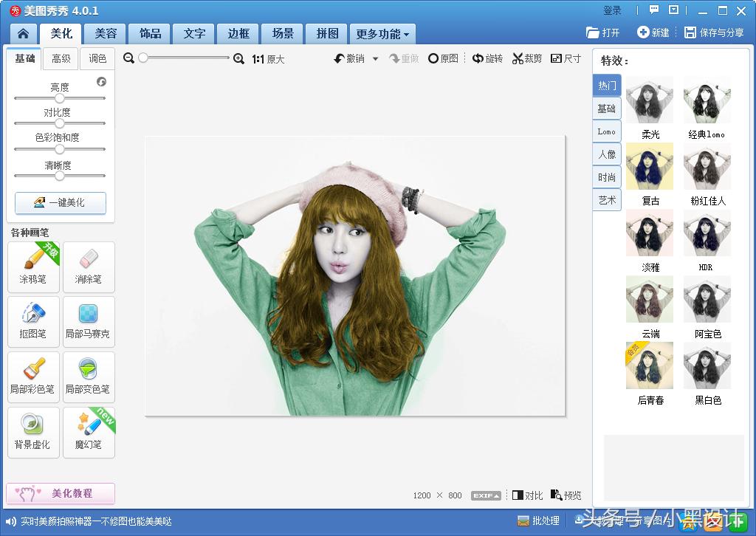
Task: Select the 局部马赛克 mosaic tool
Action: [x=89, y=322]
